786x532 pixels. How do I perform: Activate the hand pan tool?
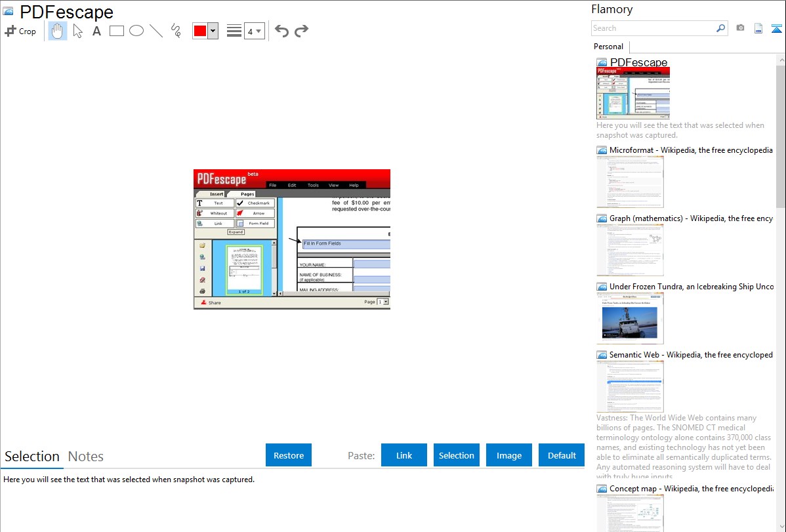point(57,31)
